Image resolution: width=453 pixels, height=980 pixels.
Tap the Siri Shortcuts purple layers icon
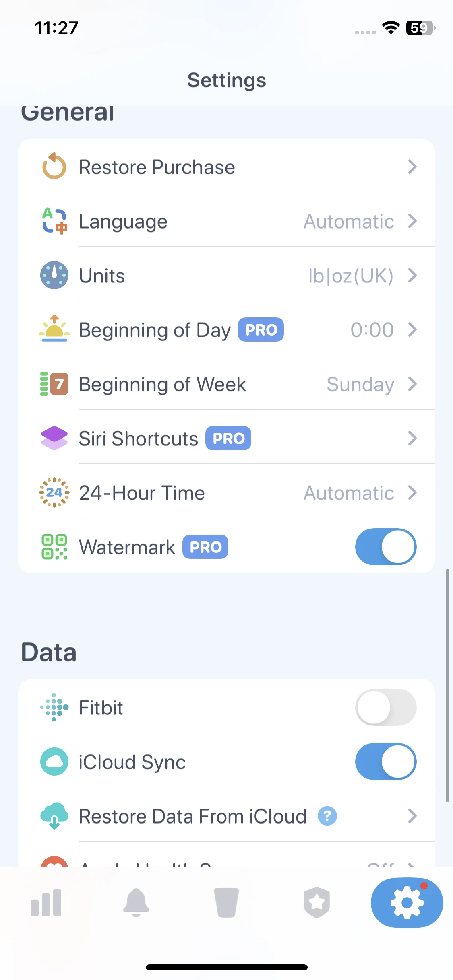[x=54, y=438]
